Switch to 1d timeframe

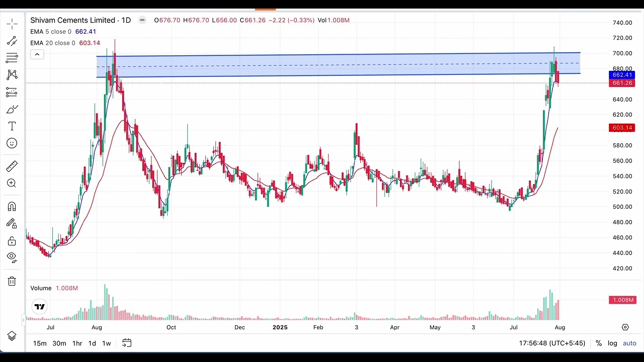coord(92,343)
